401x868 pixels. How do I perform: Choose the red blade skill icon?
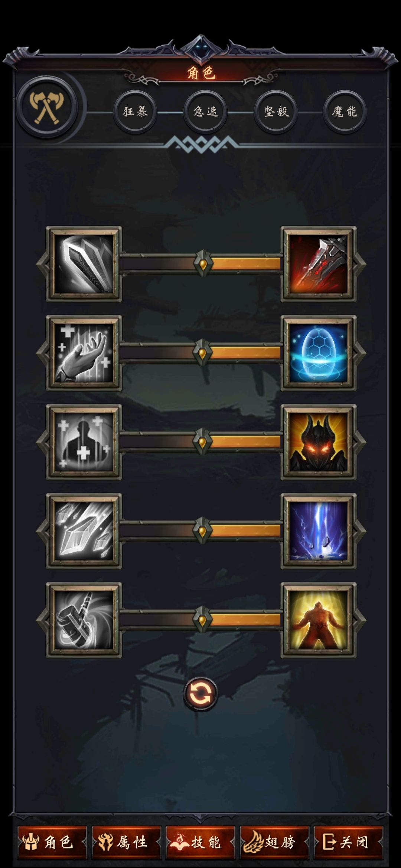tap(319, 264)
